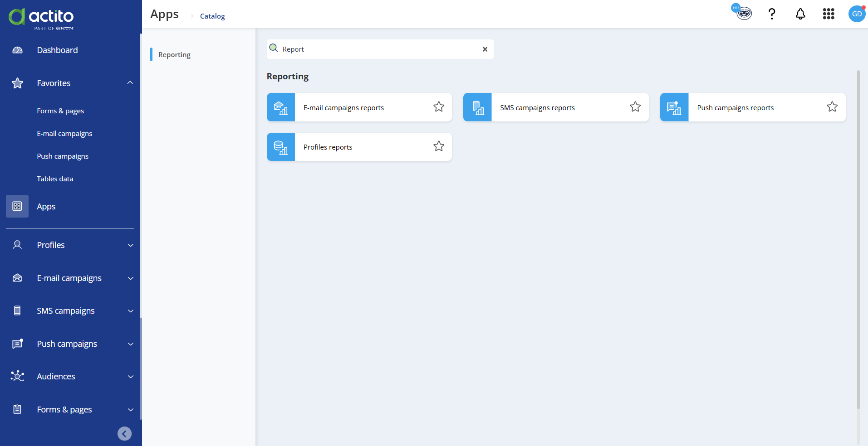Click the Profiles person icon
This screenshot has height=446, width=868.
[17, 245]
